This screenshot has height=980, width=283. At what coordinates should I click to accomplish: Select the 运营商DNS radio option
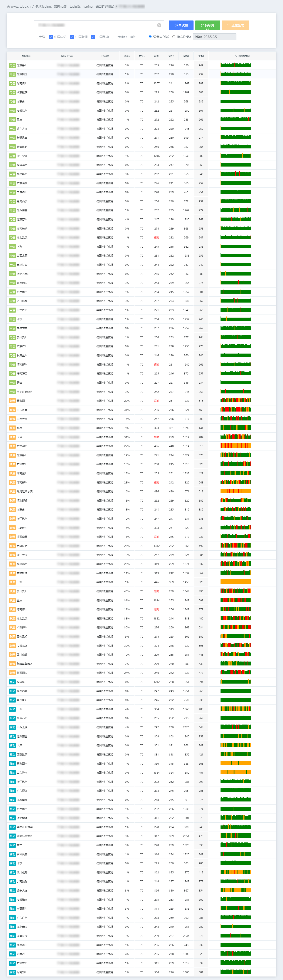pos(150,37)
